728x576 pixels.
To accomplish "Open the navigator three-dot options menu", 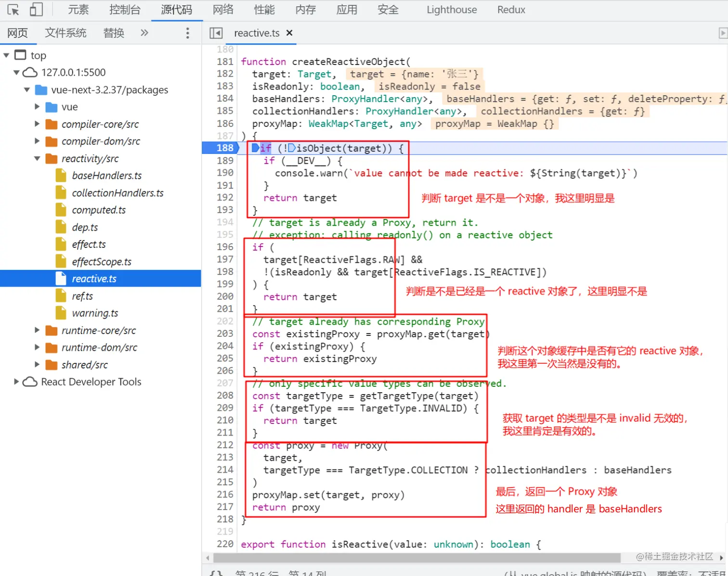I will click(187, 33).
